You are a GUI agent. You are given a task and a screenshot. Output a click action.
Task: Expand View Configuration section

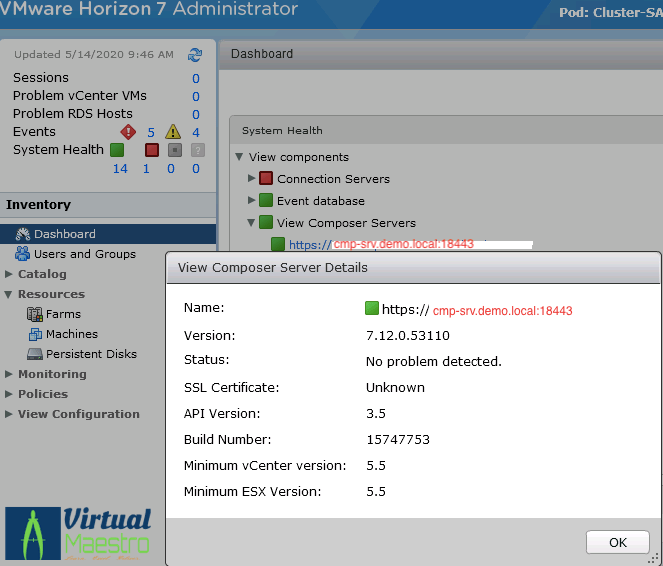coord(9,414)
